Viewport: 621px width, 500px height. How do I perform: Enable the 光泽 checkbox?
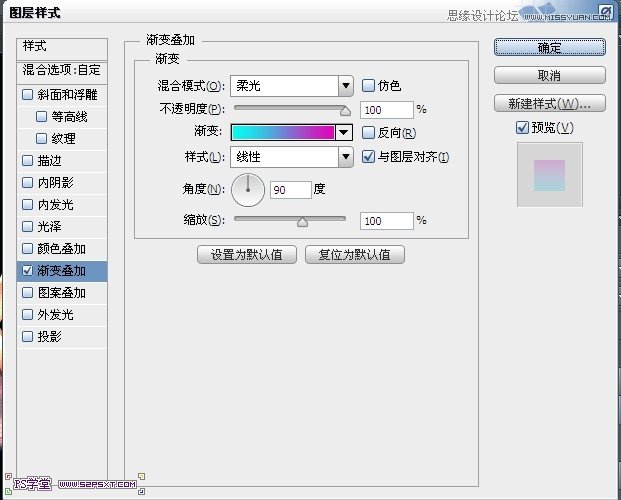[27, 226]
